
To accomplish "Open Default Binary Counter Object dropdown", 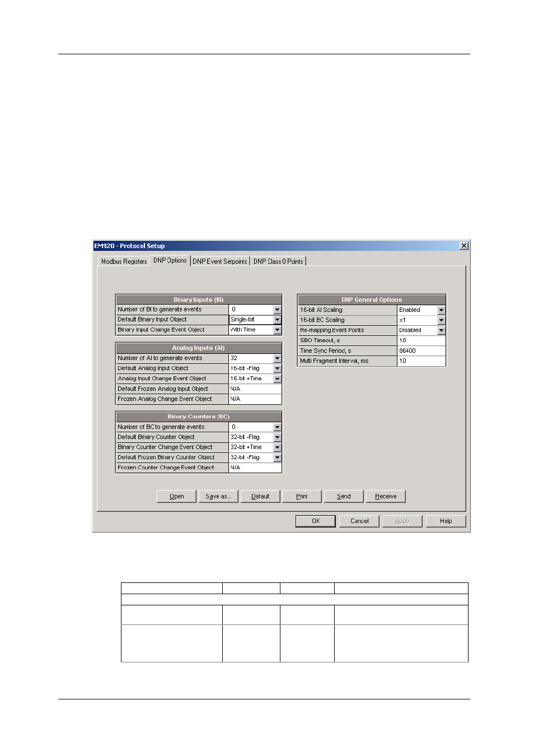I will 277,437.
